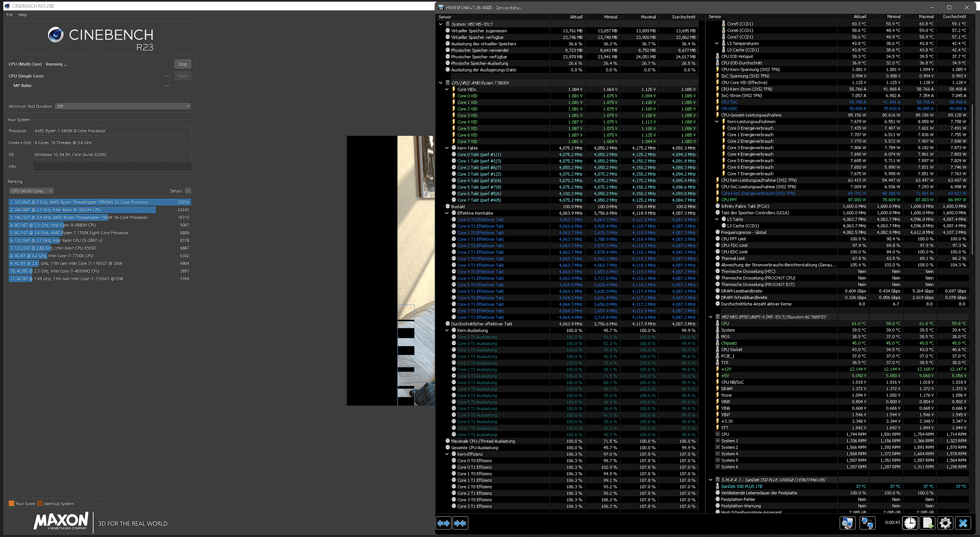Click the Maximal column header in left sensor pane

[648, 17]
